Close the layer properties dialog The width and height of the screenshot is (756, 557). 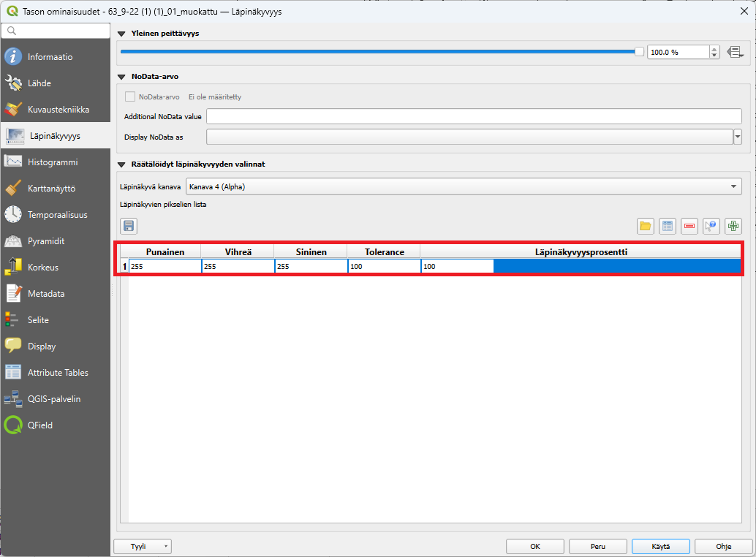point(744,11)
